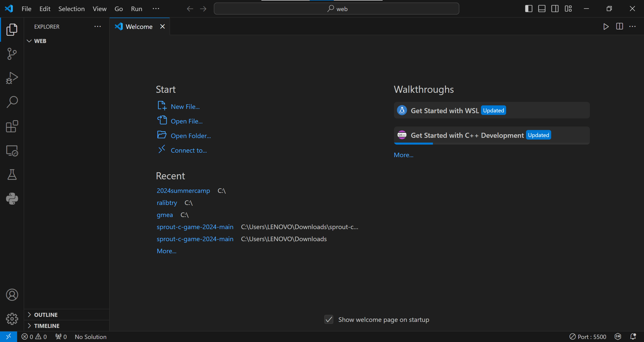The width and height of the screenshot is (644, 342).
Task: Click the web command center search box
Action: (x=336, y=9)
